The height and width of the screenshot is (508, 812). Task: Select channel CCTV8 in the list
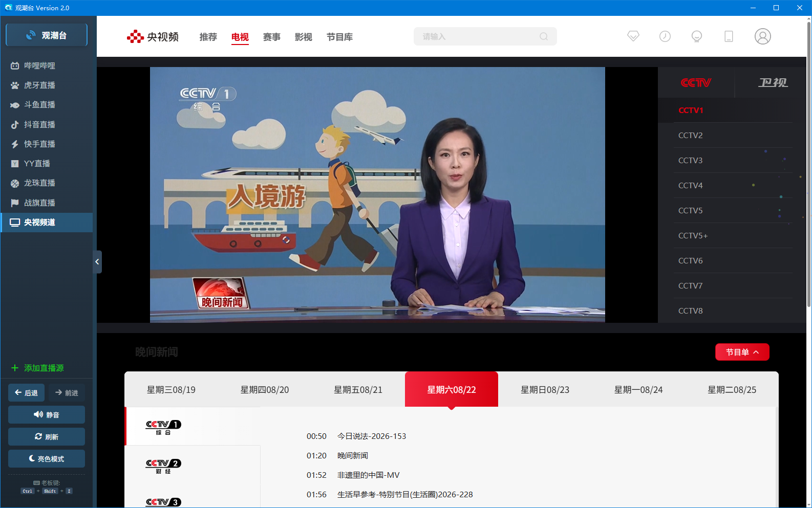tap(733, 311)
